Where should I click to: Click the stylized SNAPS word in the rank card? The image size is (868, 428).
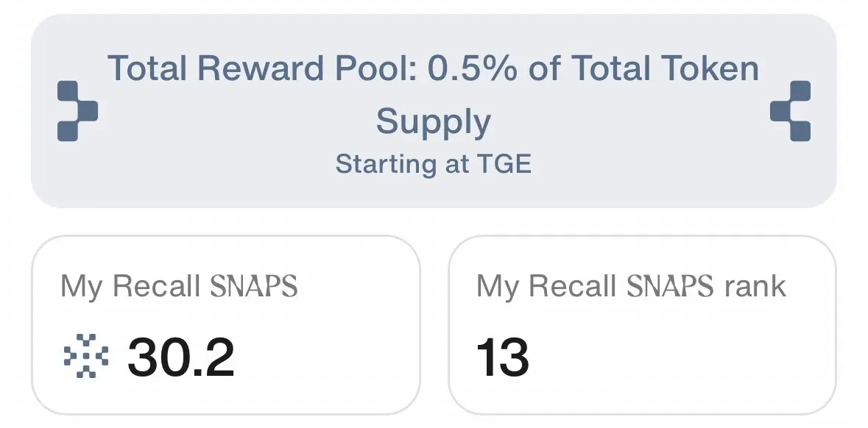[671, 287]
